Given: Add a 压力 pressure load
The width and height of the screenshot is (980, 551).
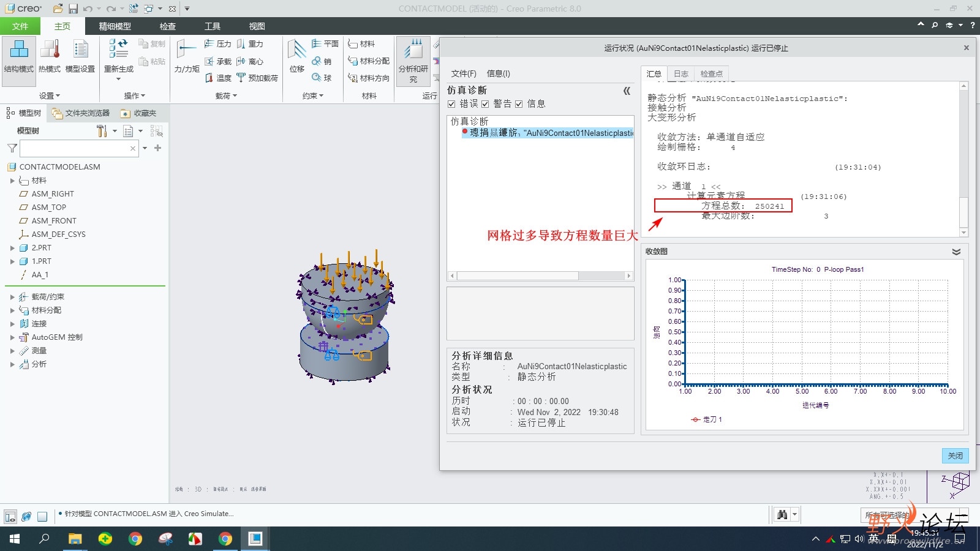Looking at the screenshot, I should point(217,44).
